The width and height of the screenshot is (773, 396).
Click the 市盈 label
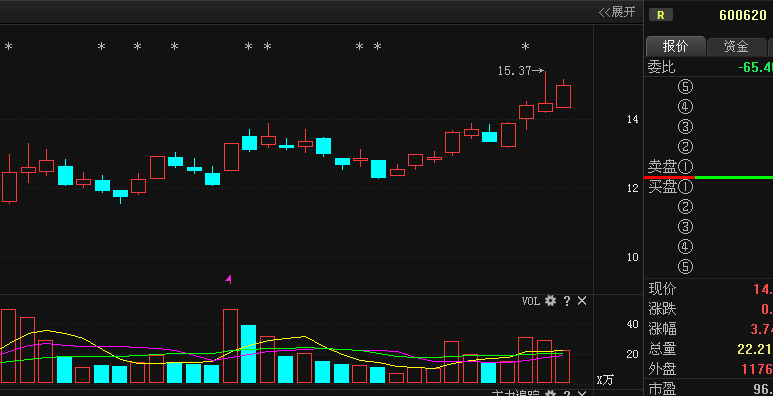663,389
